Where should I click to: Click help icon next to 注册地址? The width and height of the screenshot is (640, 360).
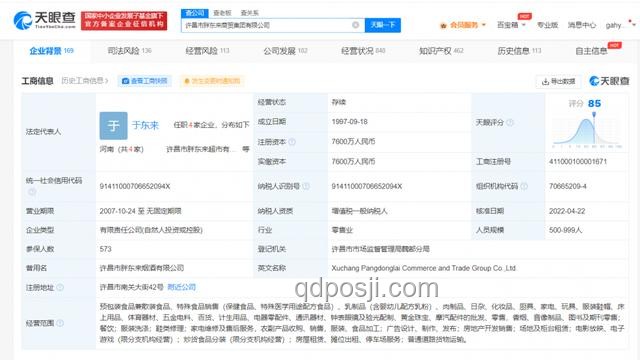60,287
